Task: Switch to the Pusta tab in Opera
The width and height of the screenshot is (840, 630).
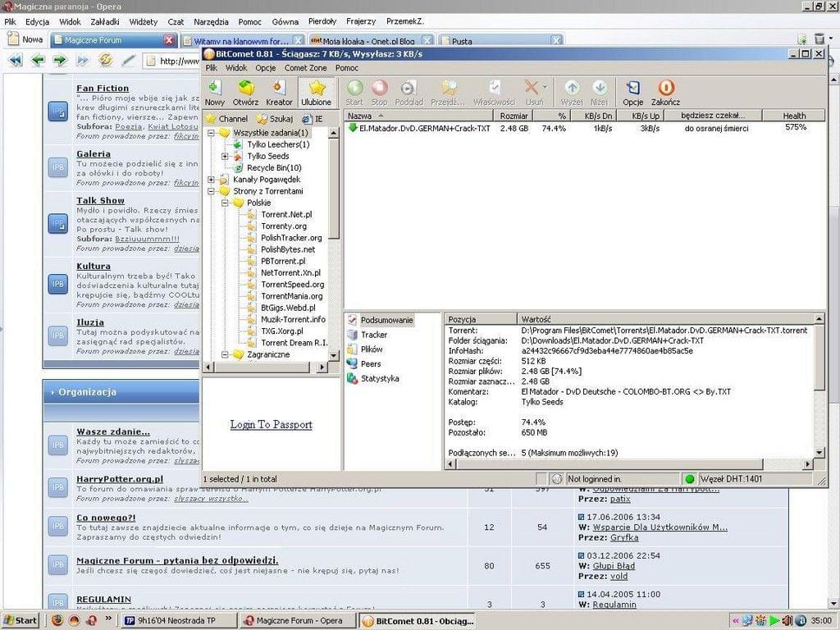Action: point(501,41)
